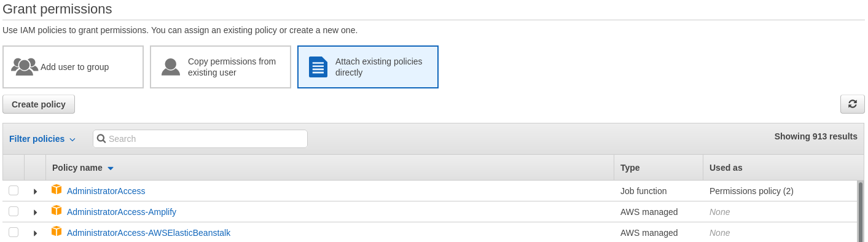Open the AdministratorAccess-Amplify policy link

coord(122,212)
